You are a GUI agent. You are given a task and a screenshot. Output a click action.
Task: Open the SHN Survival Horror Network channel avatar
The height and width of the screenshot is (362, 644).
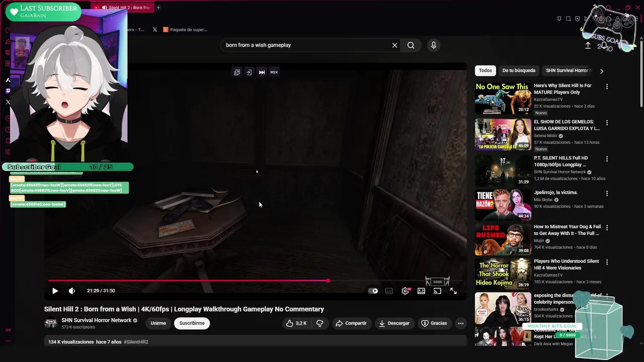[x=51, y=323]
